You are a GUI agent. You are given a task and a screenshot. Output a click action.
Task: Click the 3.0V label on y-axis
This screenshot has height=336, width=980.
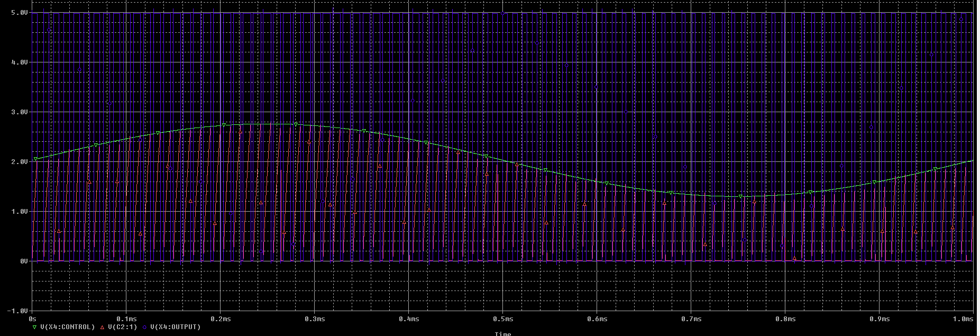(x=19, y=112)
